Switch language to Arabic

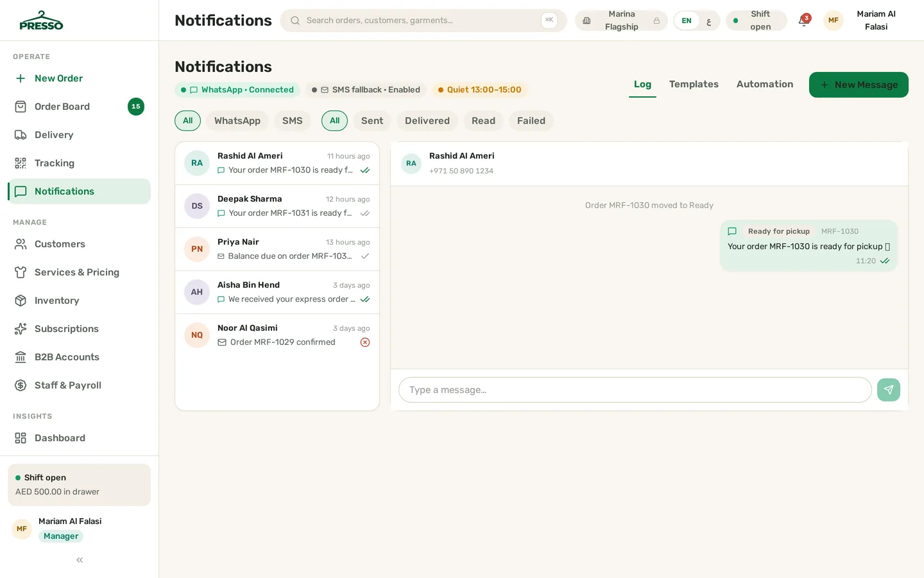pos(708,21)
